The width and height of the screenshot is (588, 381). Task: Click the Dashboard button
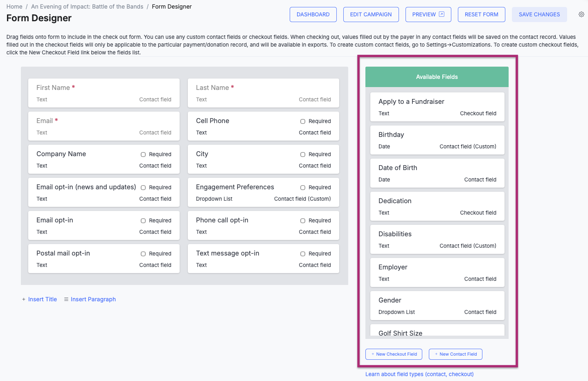pyautogui.click(x=313, y=14)
